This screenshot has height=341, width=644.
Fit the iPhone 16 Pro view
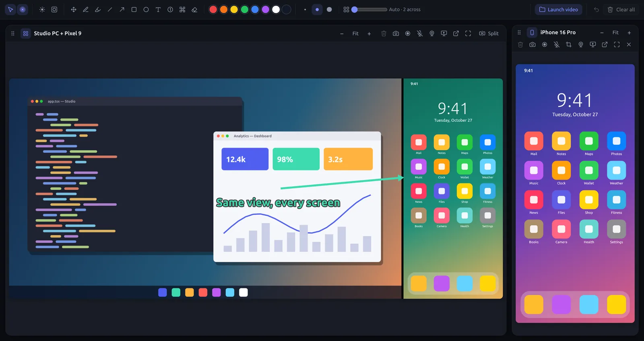(615, 33)
